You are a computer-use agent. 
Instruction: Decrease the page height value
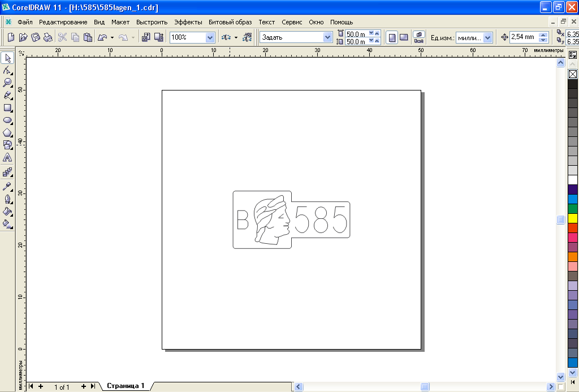tap(371, 41)
